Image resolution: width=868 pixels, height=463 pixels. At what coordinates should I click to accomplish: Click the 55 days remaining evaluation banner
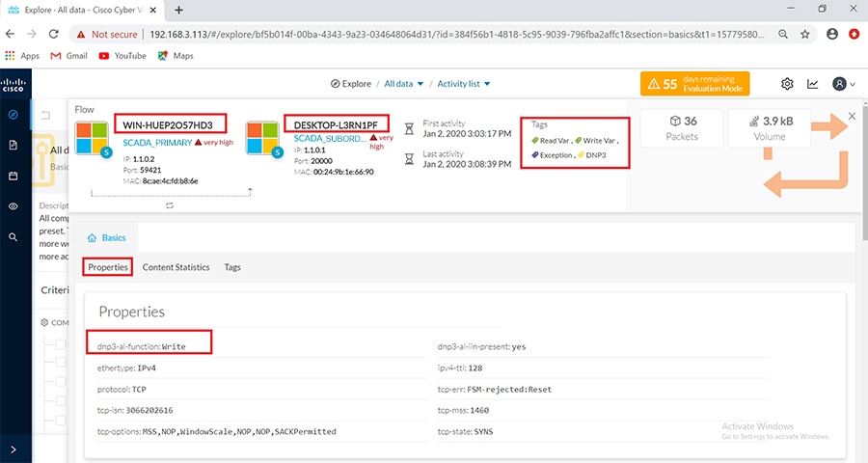(x=694, y=84)
